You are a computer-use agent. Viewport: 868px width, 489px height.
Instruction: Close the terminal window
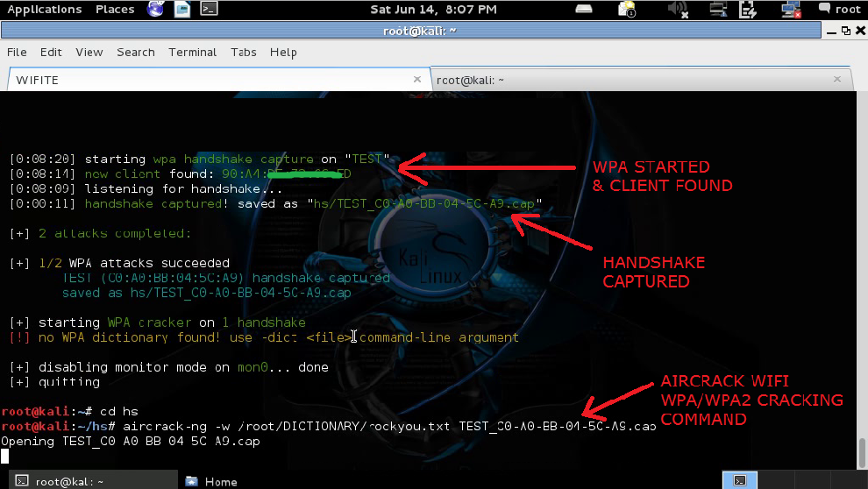(861, 31)
